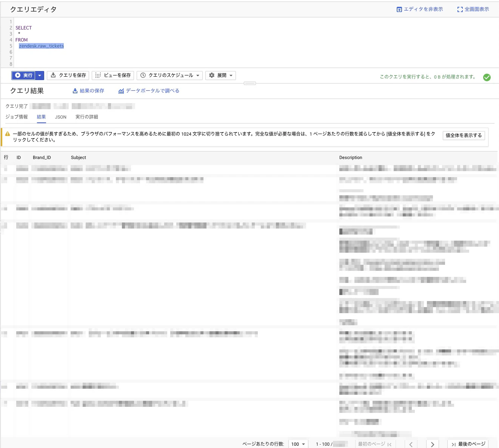This screenshot has height=448, width=499.
Task: Go to the next results page arrow
Action: (433, 445)
